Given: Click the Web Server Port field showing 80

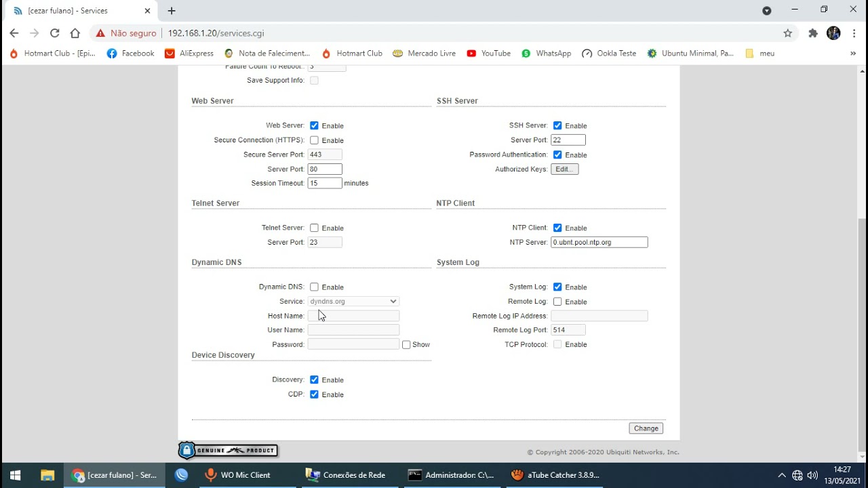Looking at the screenshot, I should [x=325, y=169].
